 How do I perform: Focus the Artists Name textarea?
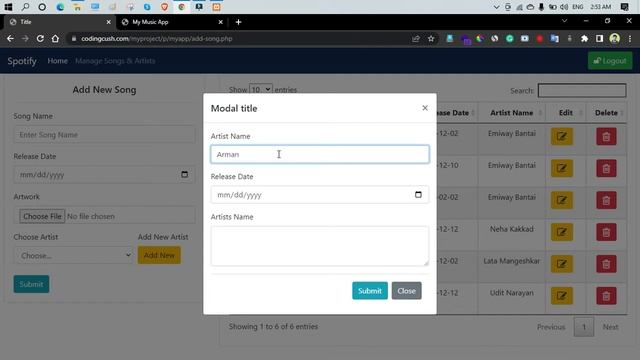[x=320, y=246]
